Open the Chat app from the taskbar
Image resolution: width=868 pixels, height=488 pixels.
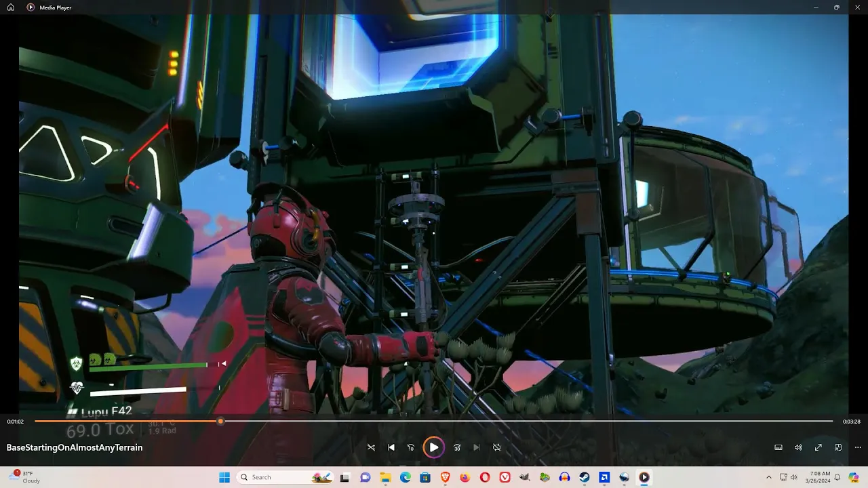(x=366, y=477)
